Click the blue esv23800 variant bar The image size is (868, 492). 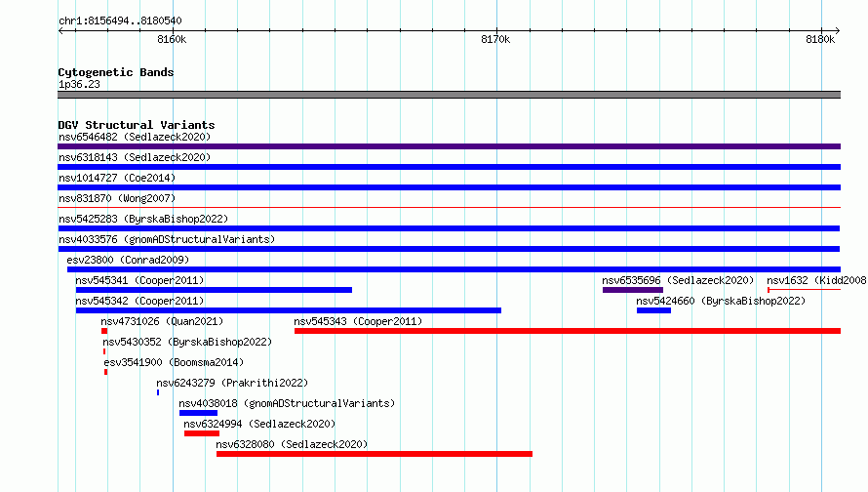(454, 269)
